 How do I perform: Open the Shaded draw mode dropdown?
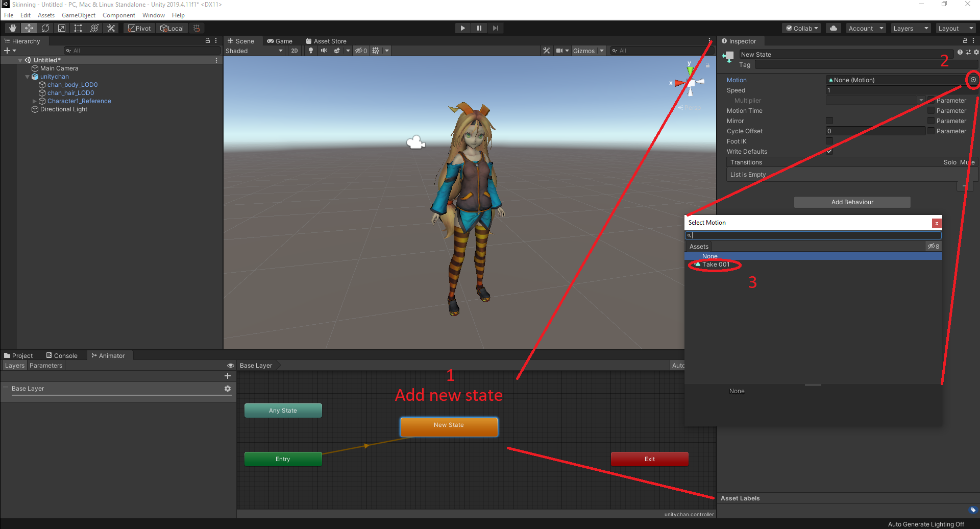tap(254, 51)
